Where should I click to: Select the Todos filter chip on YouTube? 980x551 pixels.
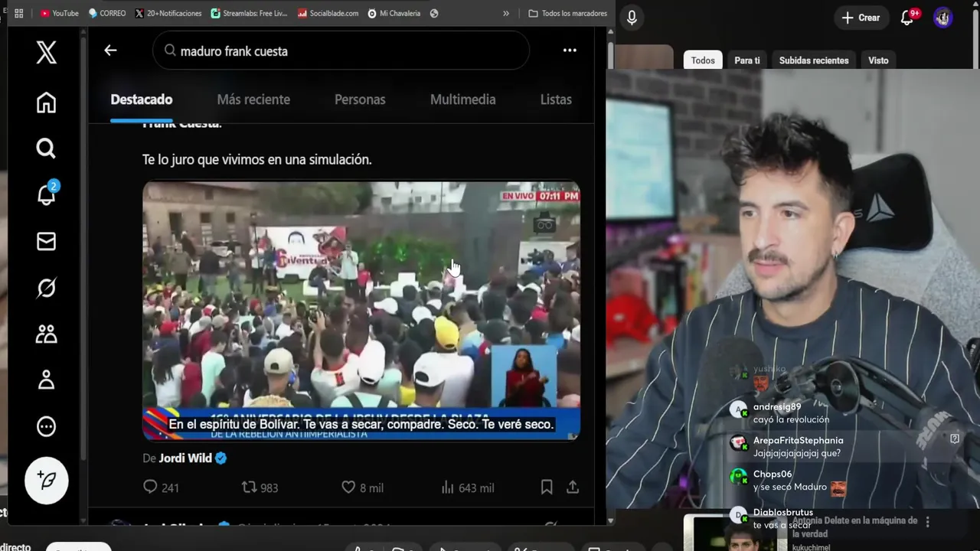tap(703, 60)
